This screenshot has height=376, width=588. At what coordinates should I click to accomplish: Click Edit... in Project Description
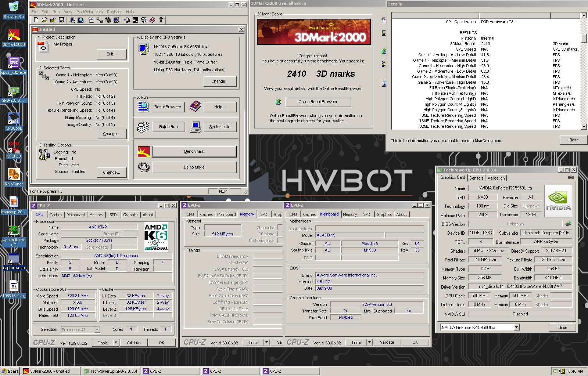(112, 54)
